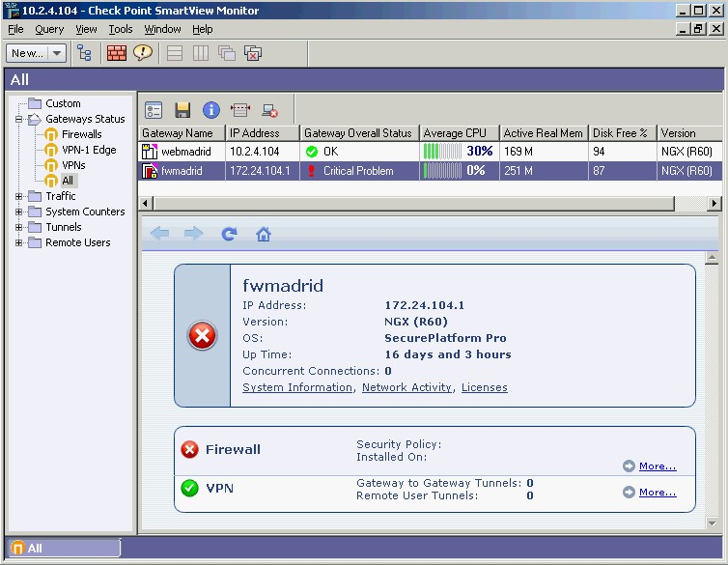
Task: Open the System Information link
Action: point(297,387)
